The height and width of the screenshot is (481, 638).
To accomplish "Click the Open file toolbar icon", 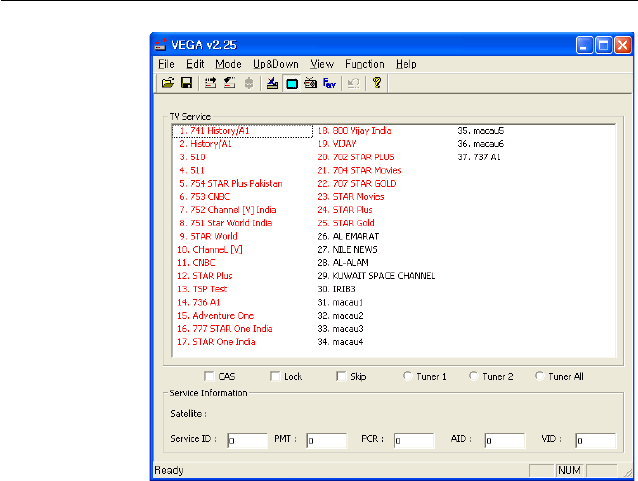I will click(x=168, y=84).
